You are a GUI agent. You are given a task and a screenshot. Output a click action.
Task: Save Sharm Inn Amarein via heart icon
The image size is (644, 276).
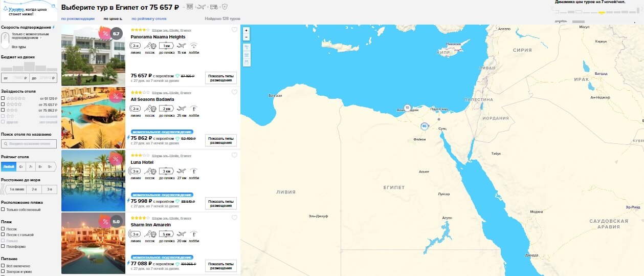234,218
